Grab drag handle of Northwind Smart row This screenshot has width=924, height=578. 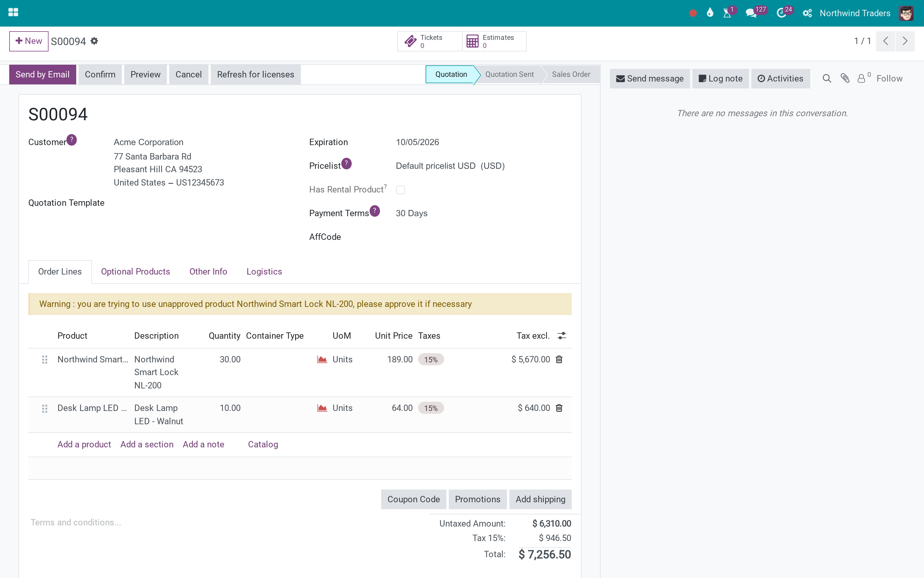pos(45,359)
